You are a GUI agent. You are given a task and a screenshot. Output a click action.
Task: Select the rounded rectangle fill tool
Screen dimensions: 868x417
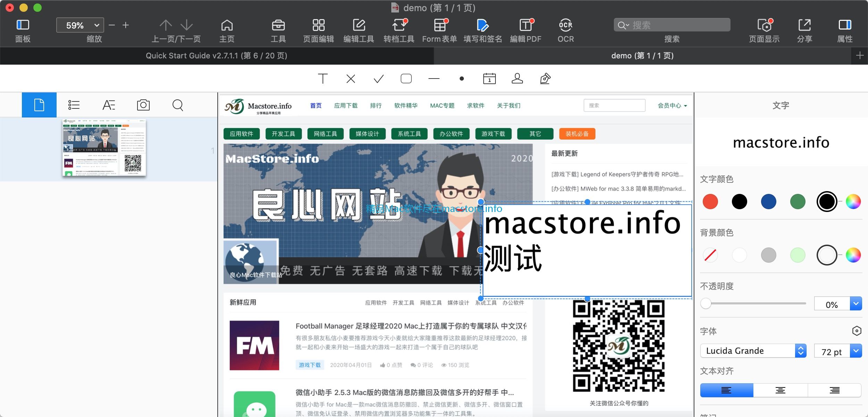(406, 79)
